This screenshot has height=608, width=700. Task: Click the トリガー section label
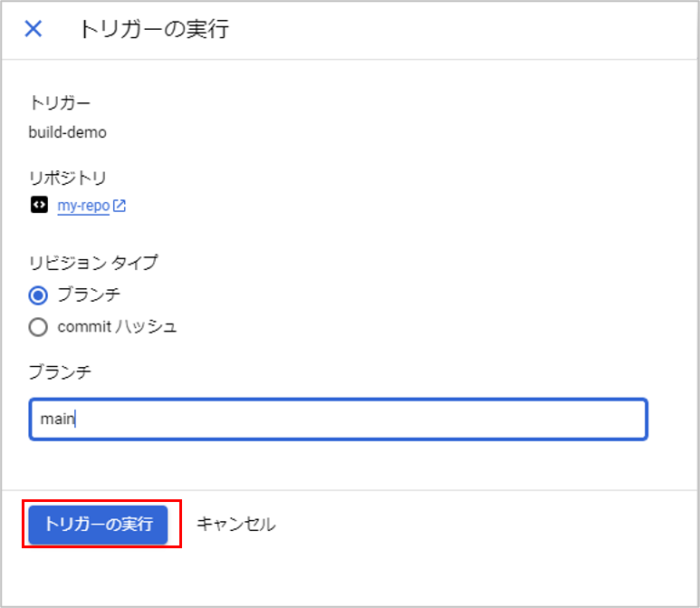[x=60, y=102]
